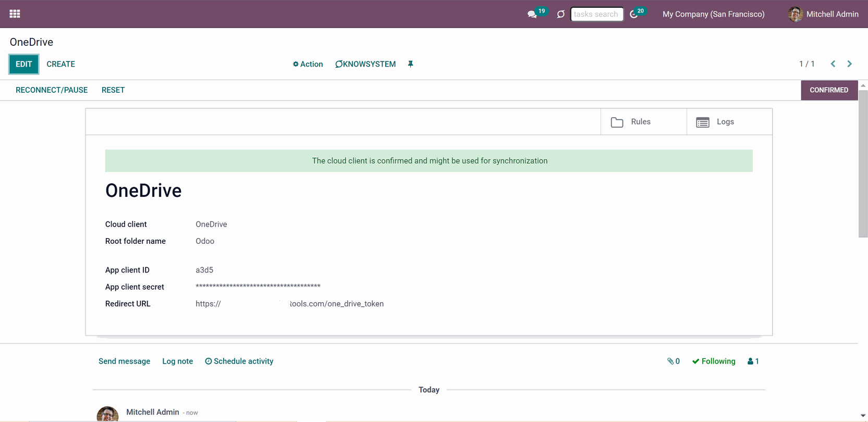Viewport: 868px width, 422px height.
Task: Go to the next record arrow
Action: [x=850, y=64]
